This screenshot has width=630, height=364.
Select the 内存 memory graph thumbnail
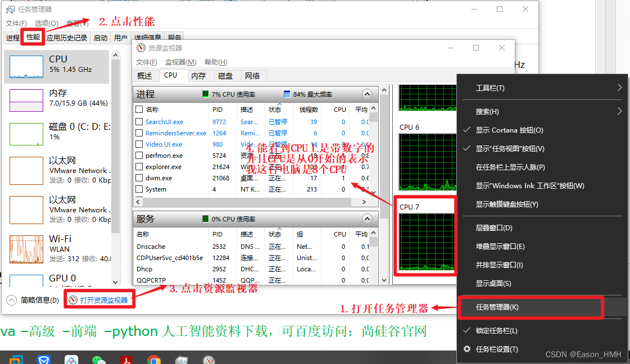[26, 101]
